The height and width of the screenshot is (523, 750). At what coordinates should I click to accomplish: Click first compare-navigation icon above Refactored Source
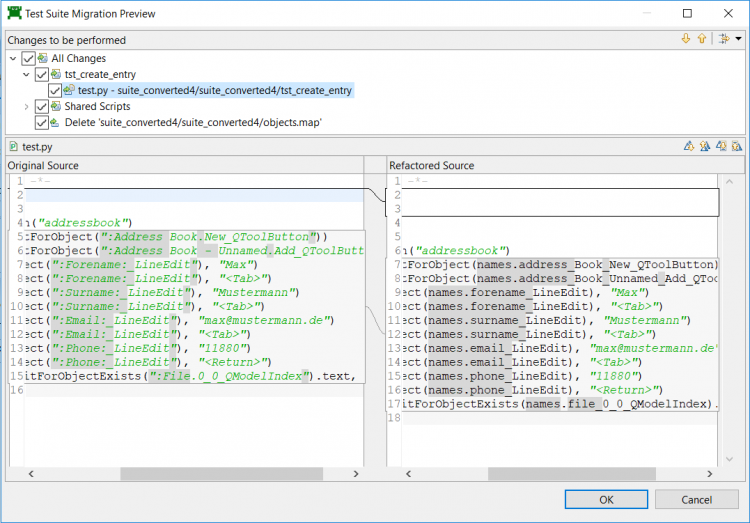[x=689, y=146]
